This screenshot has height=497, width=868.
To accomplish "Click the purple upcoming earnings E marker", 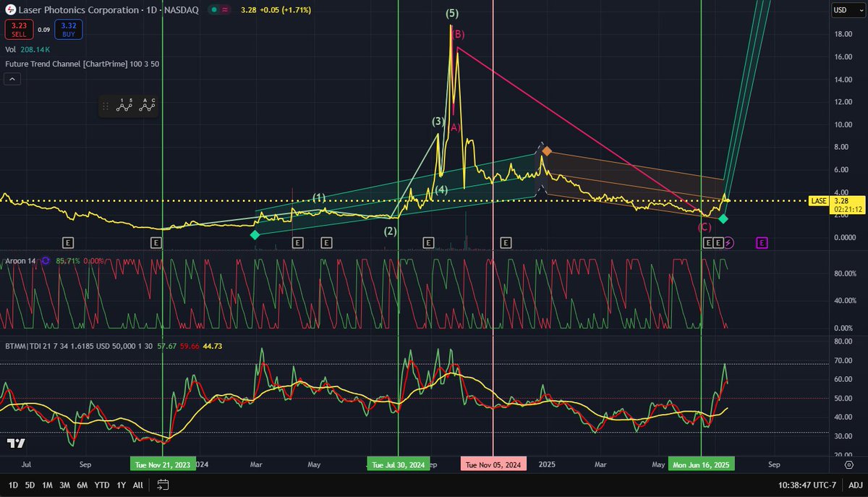I will (x=762, y=242).
